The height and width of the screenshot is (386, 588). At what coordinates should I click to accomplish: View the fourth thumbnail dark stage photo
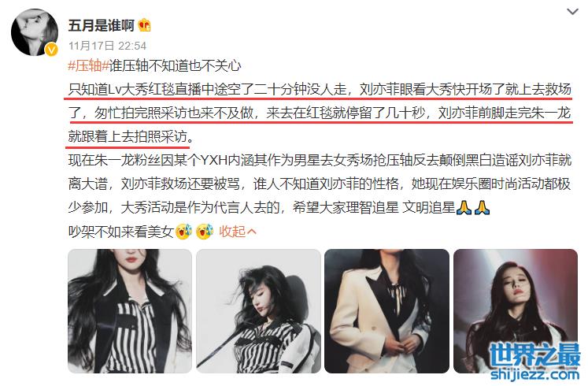coord(516,311)
